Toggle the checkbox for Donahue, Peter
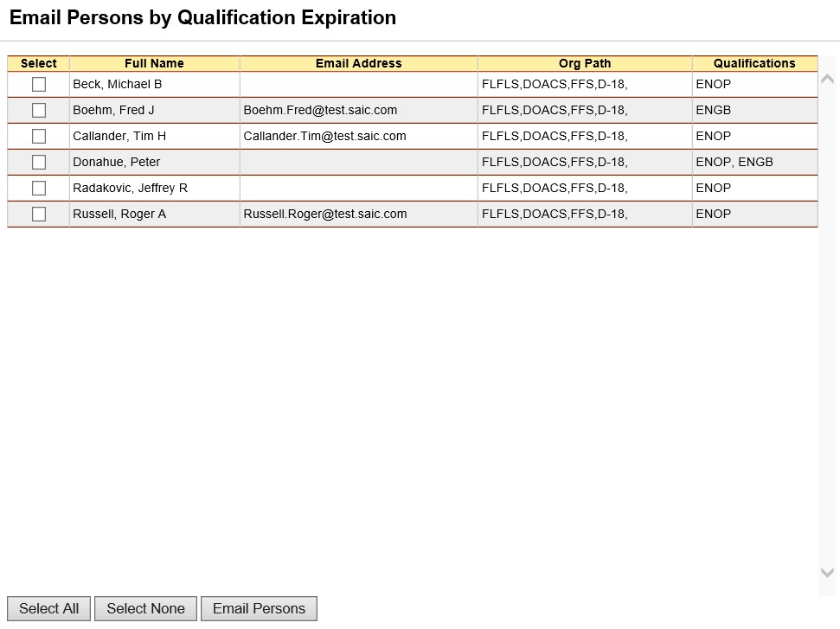840x629 pixels. [39, 162]
